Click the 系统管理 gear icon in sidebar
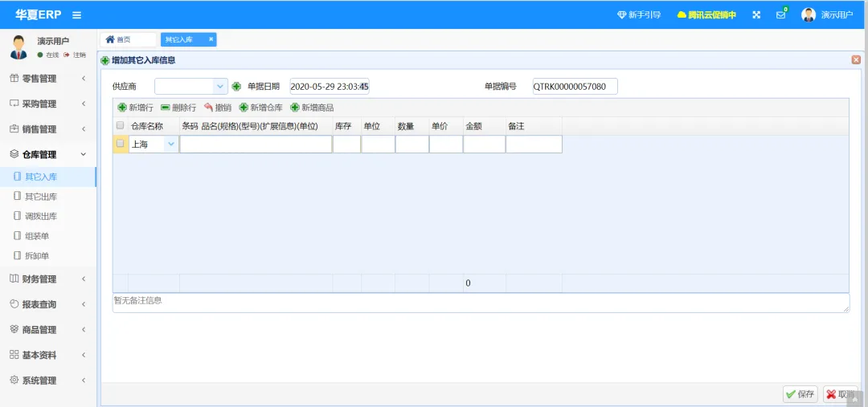The height and width of the screenshot is (407, 868). [14, 381]
